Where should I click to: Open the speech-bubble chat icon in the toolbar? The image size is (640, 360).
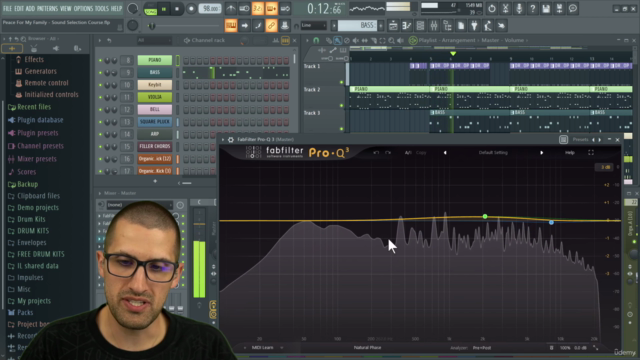(x=573, y=9)
